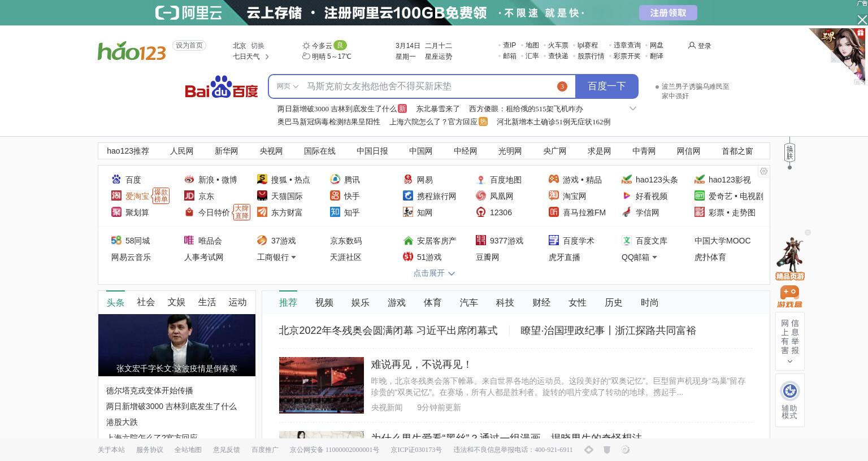Open 辅助模式 accessibility icon
The width and height of the screenshot is (868, 461).
click(x=789, y=391)
